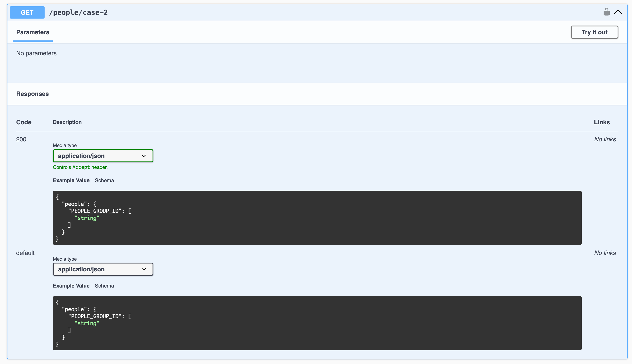Screen dimensions: 632x364
Task: Click the GET method icon badge
Action: point(27,12)
